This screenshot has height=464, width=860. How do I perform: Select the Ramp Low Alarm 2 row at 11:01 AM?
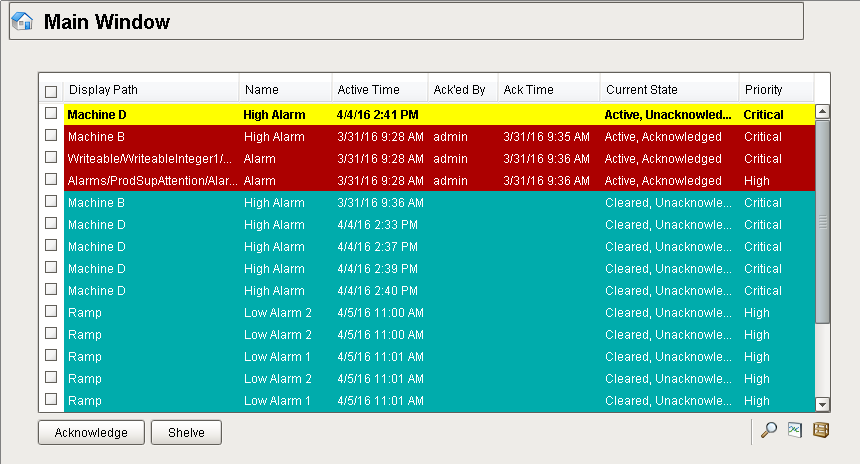[x=439, y=378]
